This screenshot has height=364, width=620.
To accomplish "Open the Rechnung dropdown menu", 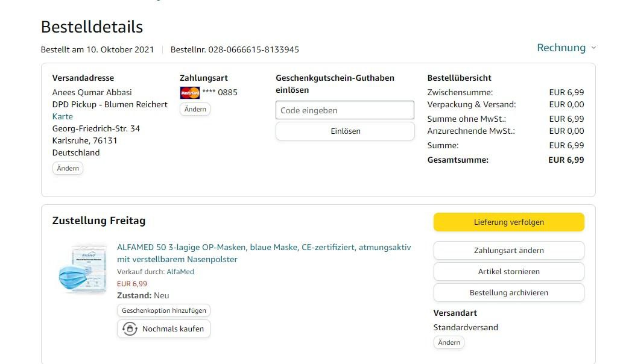I will (561, 48).
